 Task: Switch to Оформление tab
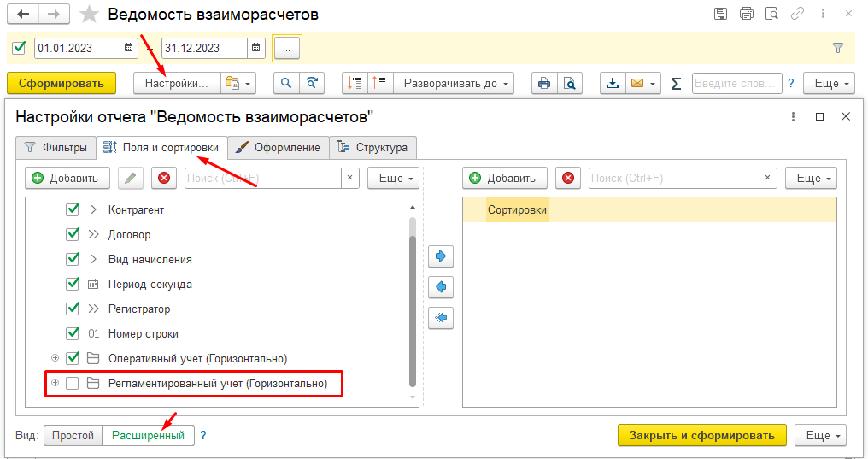279,148
